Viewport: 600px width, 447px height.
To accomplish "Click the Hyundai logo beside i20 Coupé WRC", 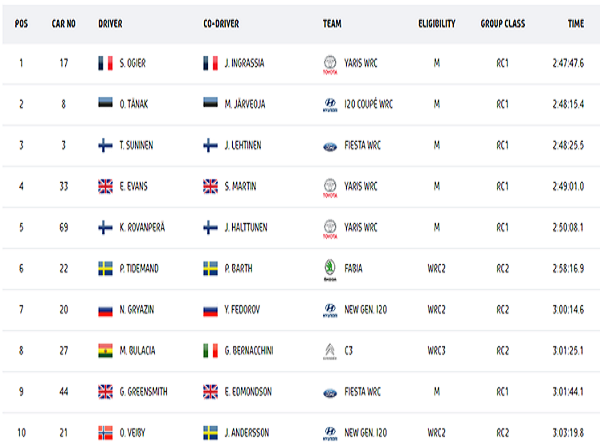I will pos(330,105).
